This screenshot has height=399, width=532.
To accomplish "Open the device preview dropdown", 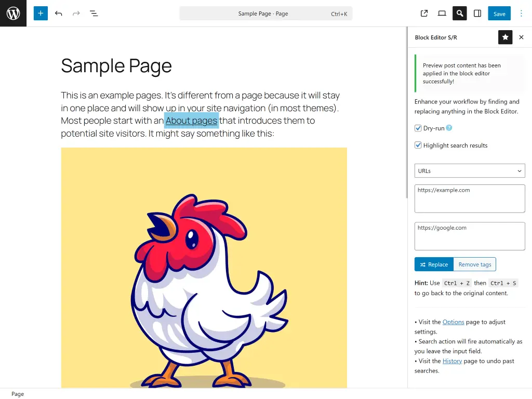I will click(441, 13).
